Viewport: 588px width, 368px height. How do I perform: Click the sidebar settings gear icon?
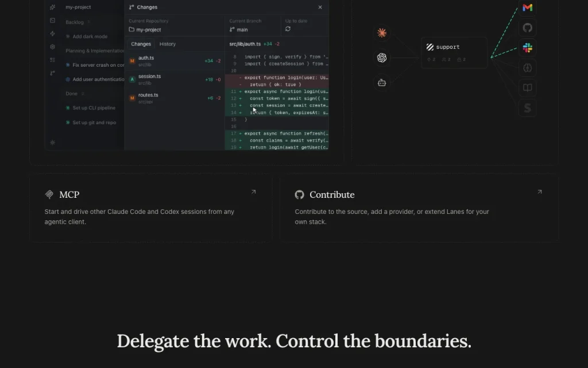(x=52, y=47)
